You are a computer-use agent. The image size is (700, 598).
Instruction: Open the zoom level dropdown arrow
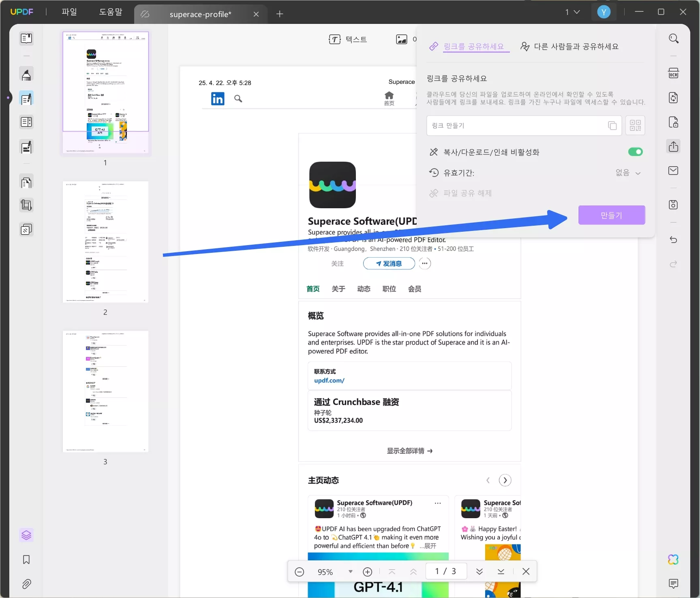coord(351,572)
